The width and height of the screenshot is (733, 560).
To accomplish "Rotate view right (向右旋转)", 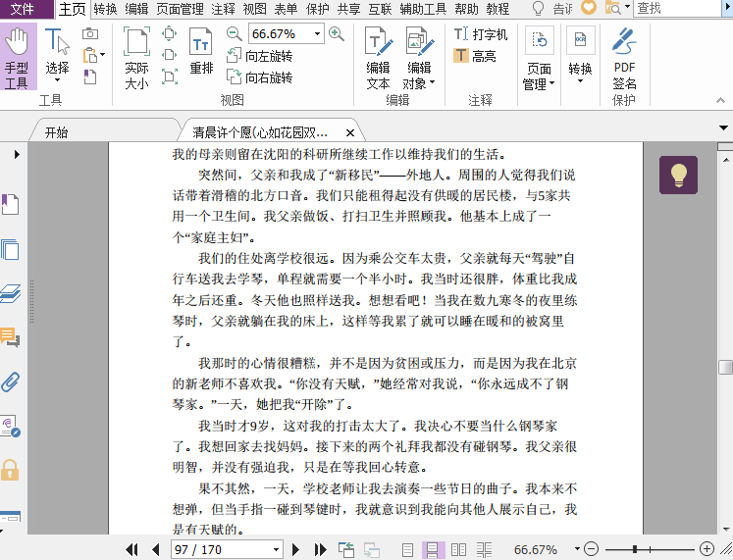I will click(260, 77).
